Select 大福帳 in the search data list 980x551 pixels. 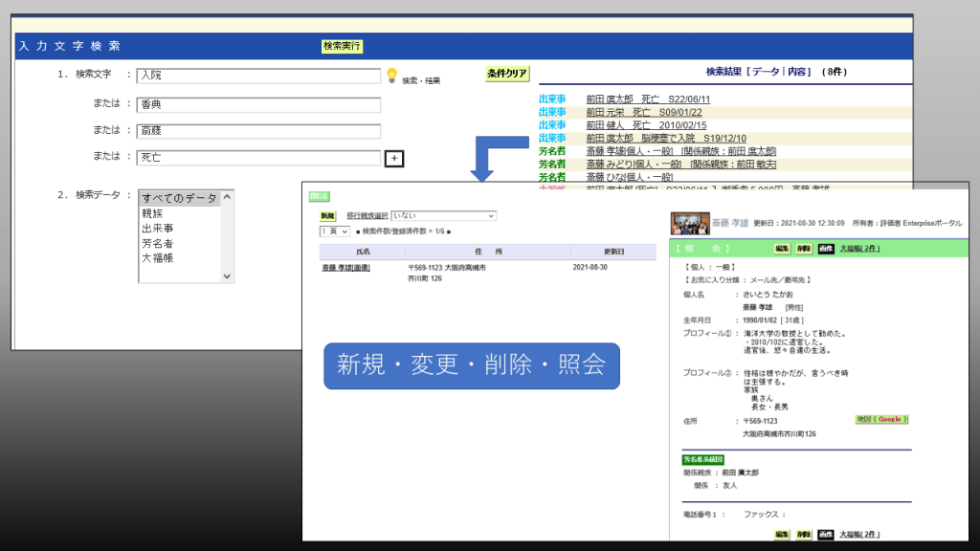pos(157,257)
